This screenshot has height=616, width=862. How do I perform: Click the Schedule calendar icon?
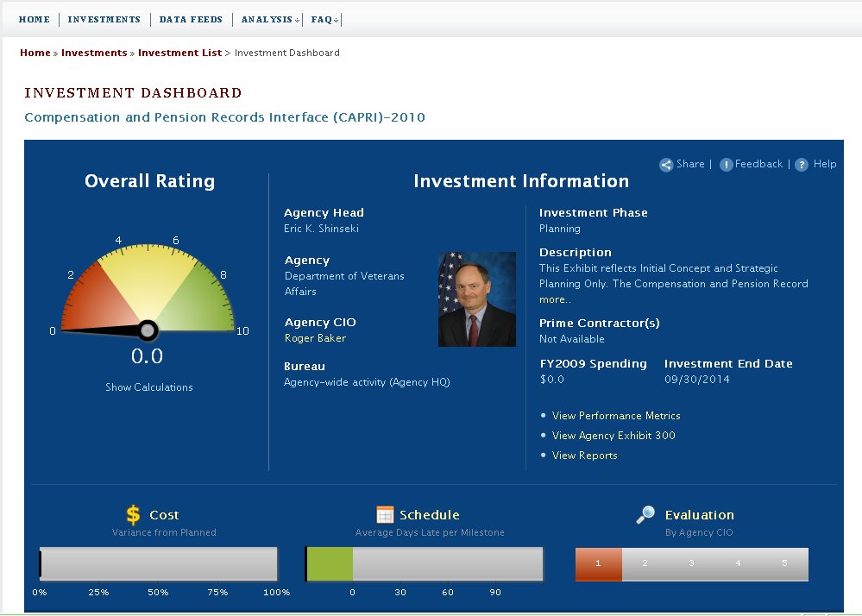point(385,515)
